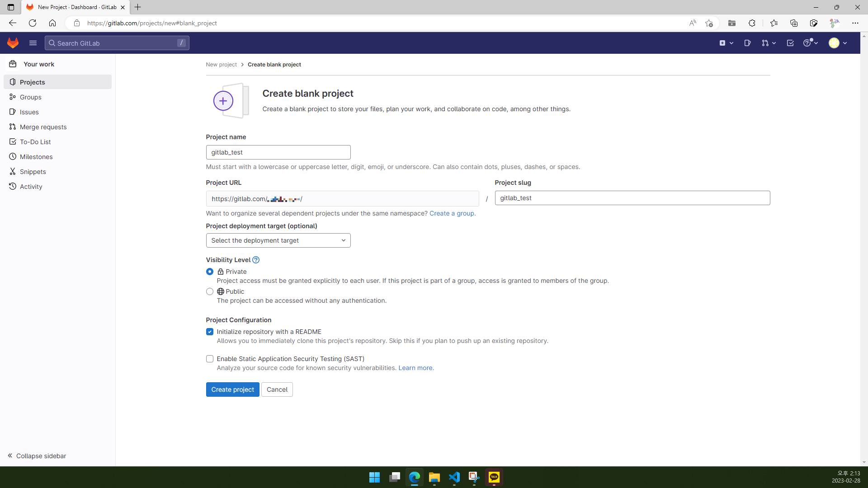Click the Merge Requests sidebar icon
868x488 pixels.
point(13,127)
